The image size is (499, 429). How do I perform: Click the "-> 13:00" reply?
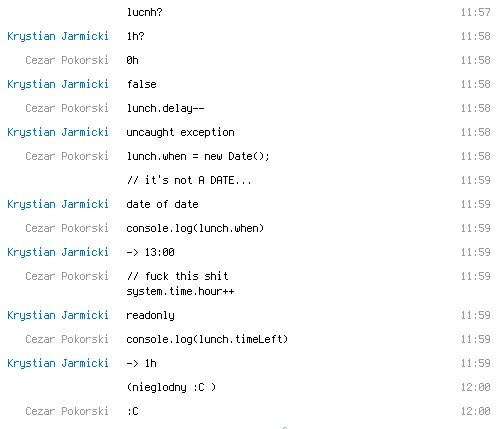point(150,252)
